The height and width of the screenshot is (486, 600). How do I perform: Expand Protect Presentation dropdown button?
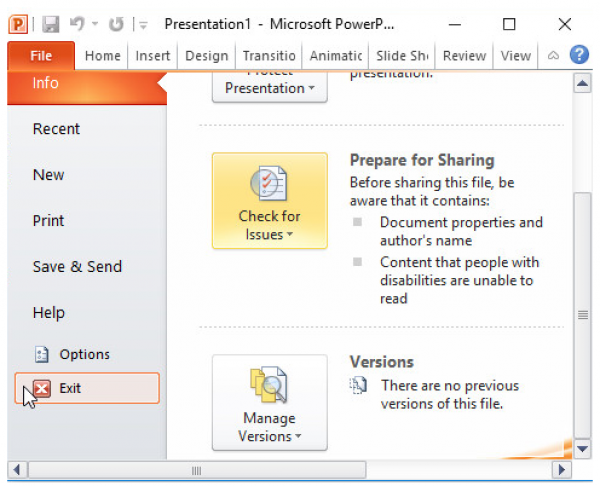269,87
